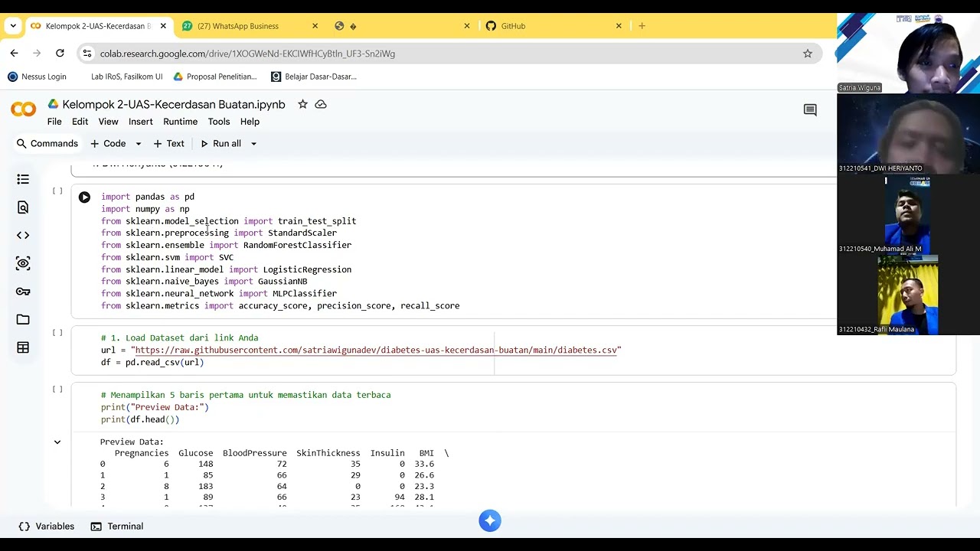Add a Text cell

tap(169, 144)
